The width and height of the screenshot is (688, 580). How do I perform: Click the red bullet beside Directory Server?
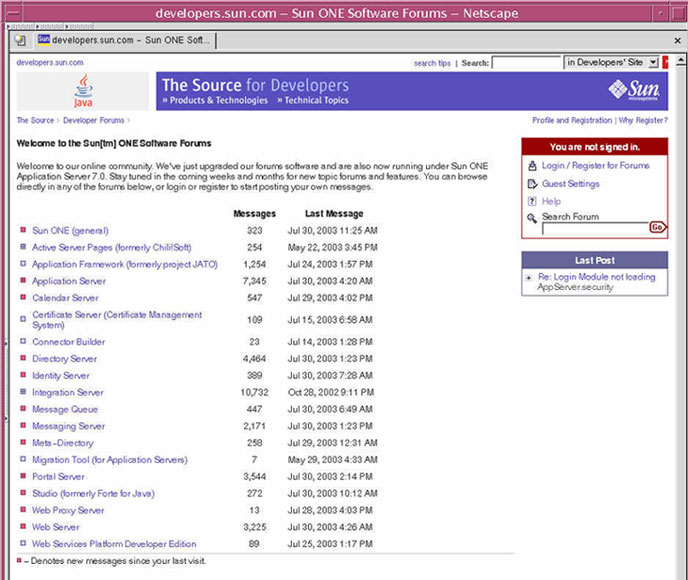click(23, 358)
